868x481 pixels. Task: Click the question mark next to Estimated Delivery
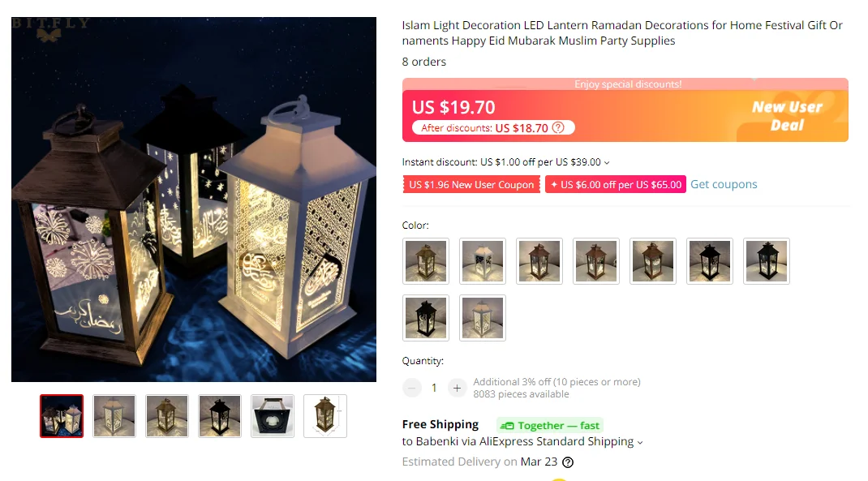pos(567,462)
